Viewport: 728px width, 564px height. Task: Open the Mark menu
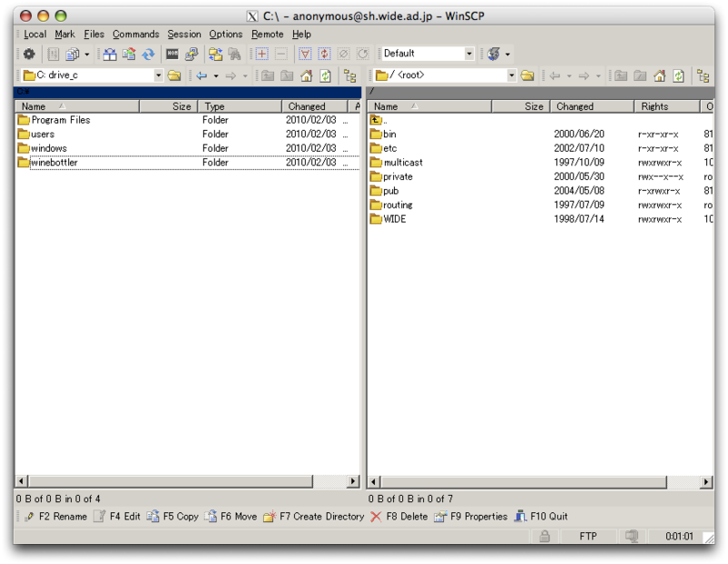point(65,35)
